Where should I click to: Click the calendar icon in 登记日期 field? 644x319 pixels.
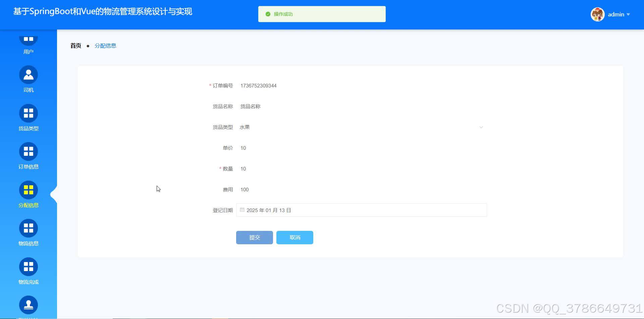click(x=242, y=210)
